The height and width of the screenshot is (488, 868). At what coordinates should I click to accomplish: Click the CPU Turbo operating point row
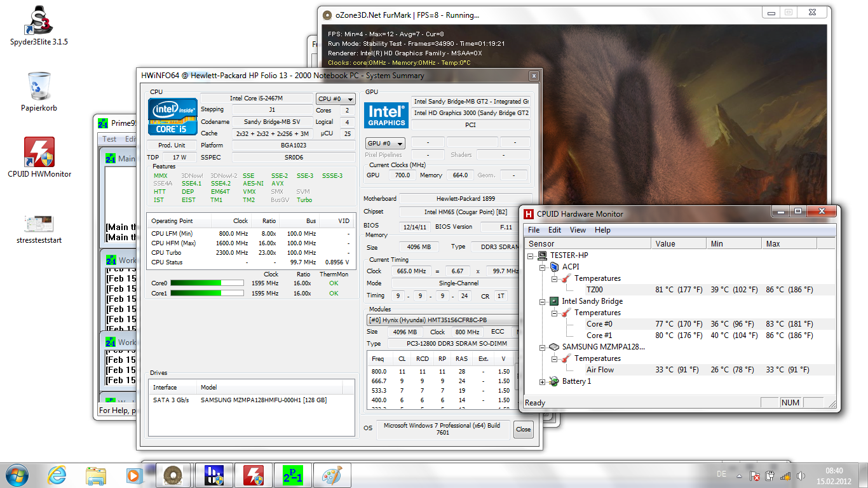click(x=252, y=252)
